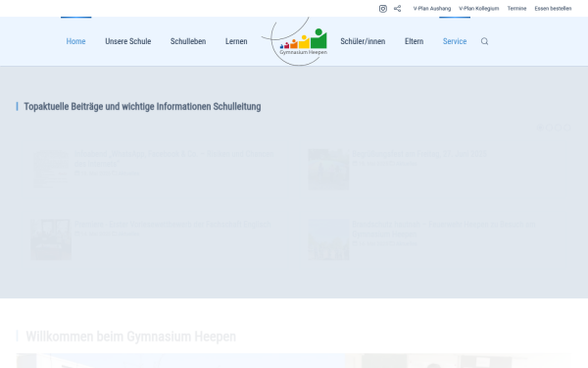Open the Essen bestellen link
The image size is (588, 368).
pyautogui.click(x=553, y=9)
